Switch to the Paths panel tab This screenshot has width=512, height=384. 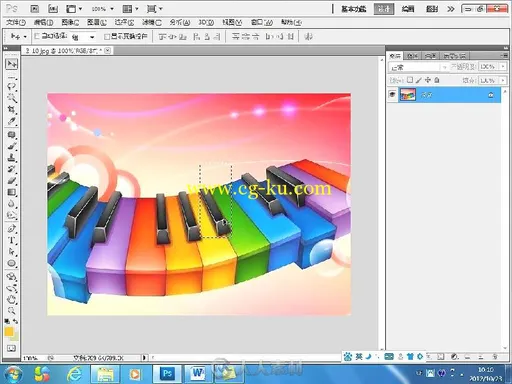tap(430, 56)
